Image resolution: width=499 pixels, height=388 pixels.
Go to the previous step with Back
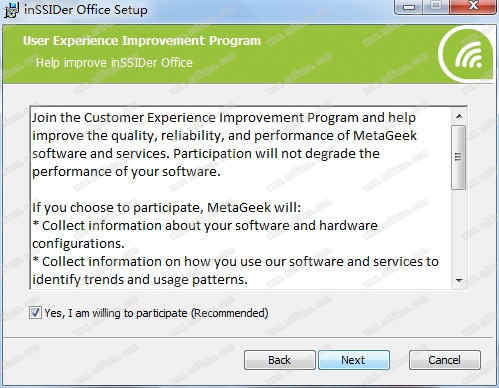[280, 360]
